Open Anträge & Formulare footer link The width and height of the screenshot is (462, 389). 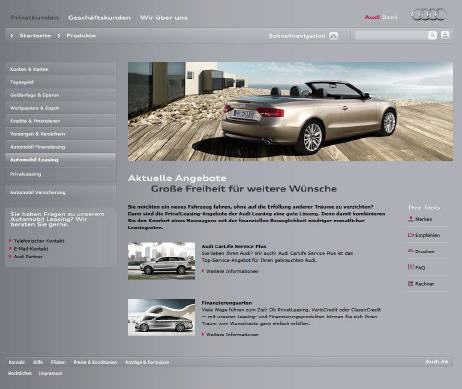point(147,362)
